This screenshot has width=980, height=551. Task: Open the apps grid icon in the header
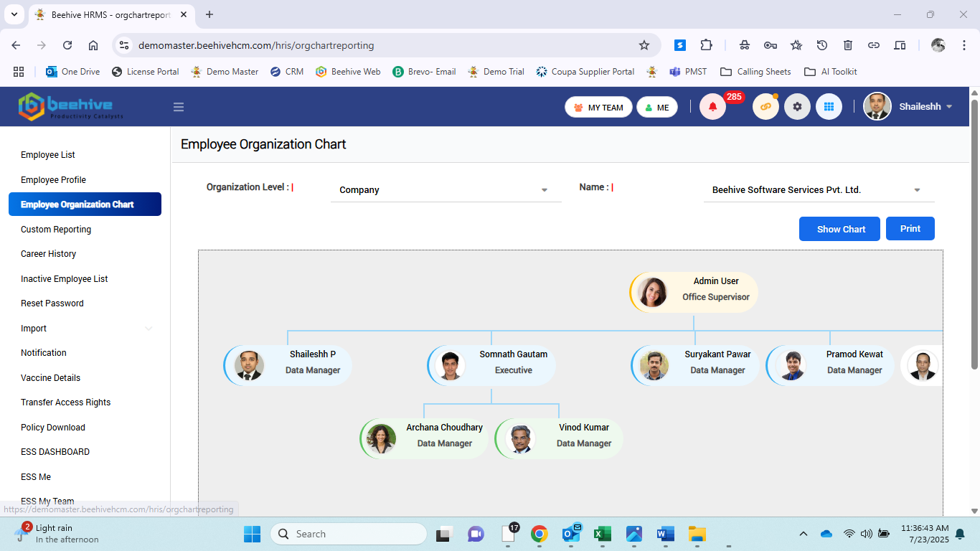(829, 106)
